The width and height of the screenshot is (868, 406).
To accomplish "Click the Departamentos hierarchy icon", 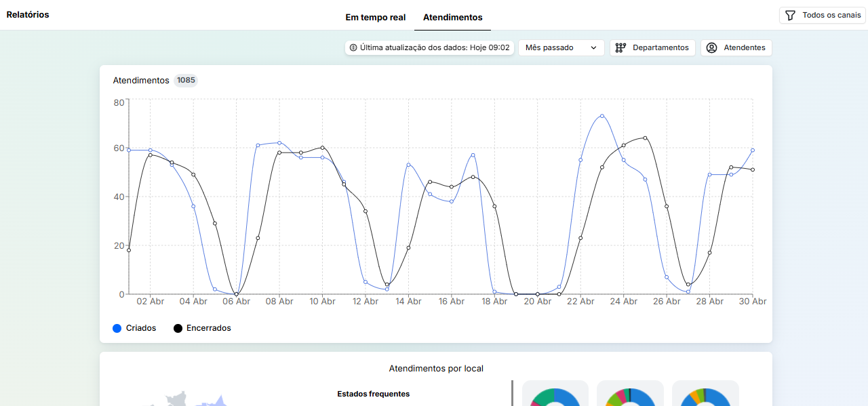I will point(620,48).
